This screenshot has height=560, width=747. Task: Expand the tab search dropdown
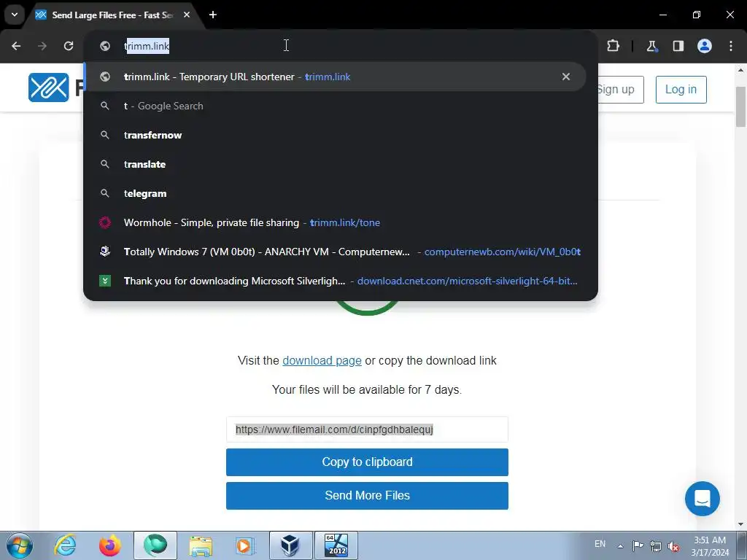pyautogui.click(x=15, y=15)
